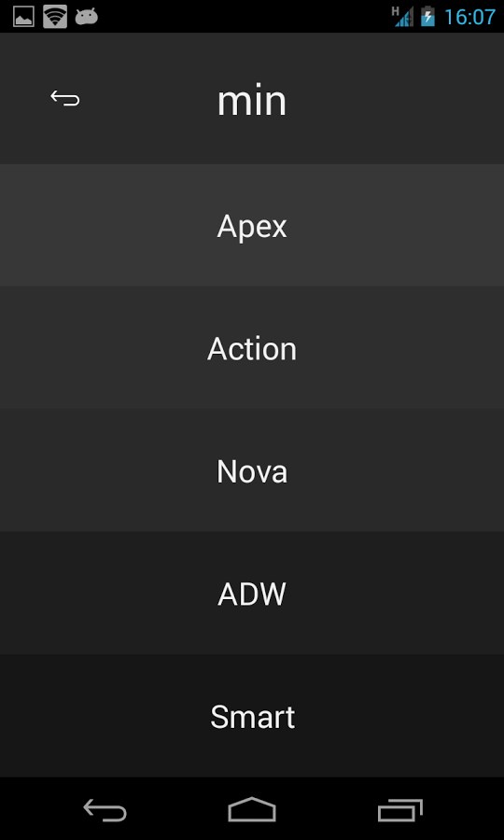Pick the Nova launcher entry

point(252,470)
